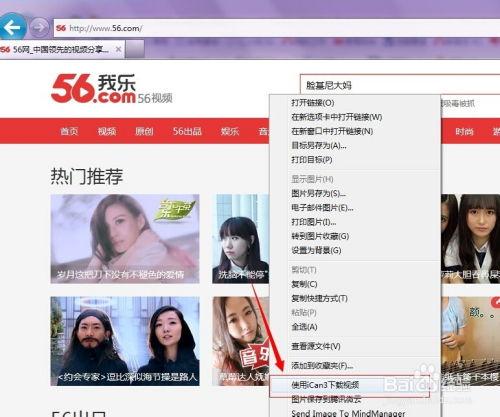Image resolution: width=500 pixels, height=417 pixels.
Task: Select 目标另存为(A)... in context menu
Action: [355, 146]
